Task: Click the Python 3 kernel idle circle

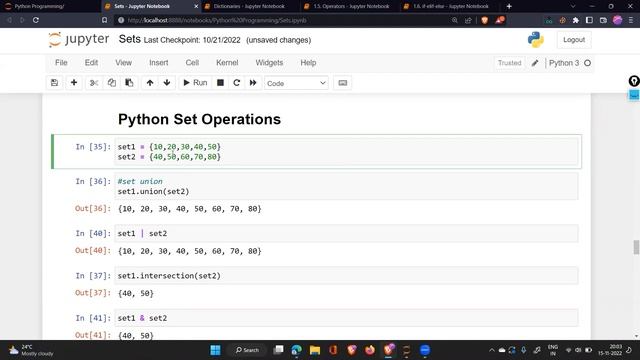Action: pyautogui.click(x=587, y=63)
